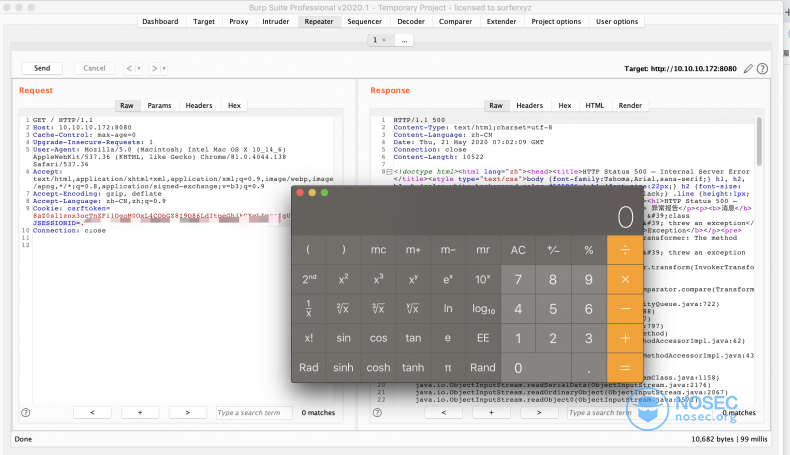Click the Request next match button
Screen dimensions: 790x455
(x=187, y=413)
